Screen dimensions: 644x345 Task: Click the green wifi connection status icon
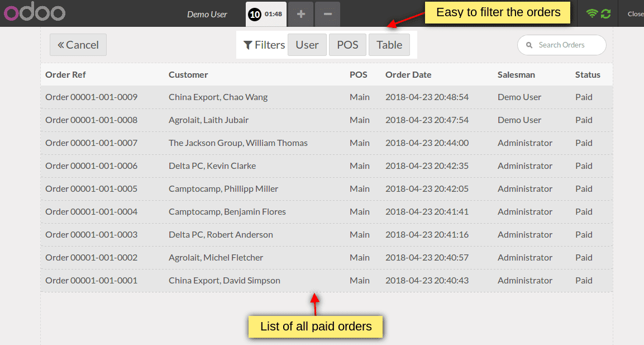pos(592,13)
